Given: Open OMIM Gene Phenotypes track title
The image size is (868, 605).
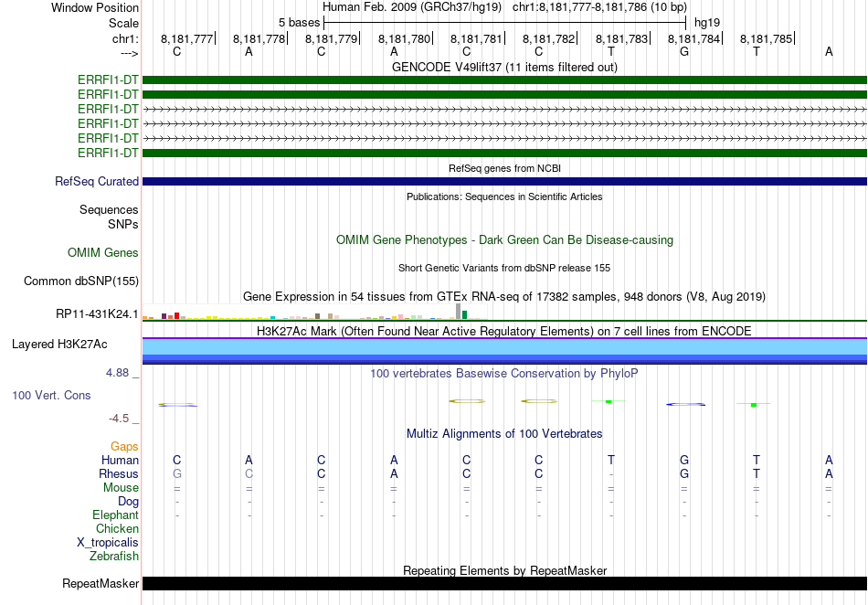Looking at the screenshot, I should pos(504,239).
